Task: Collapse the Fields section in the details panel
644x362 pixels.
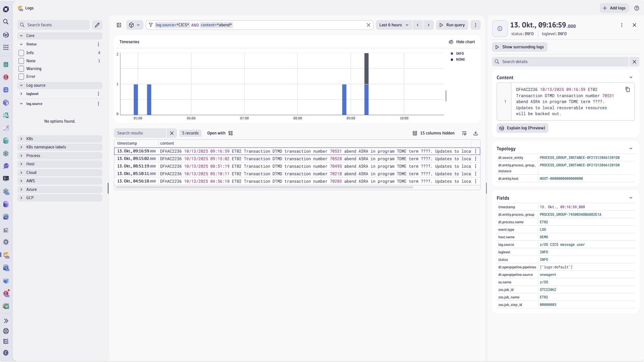Action: click(x=631, y=198)
